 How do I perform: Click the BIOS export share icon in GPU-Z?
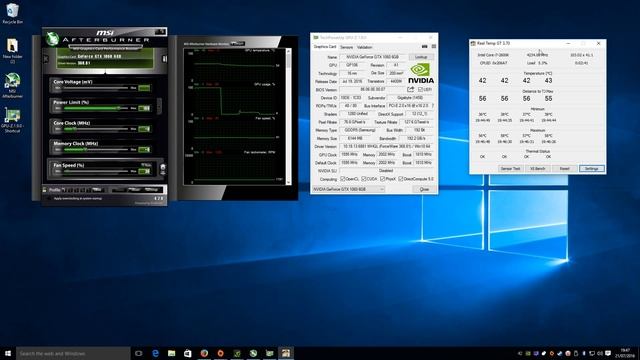pyautogui.click(x=411, y=89)
